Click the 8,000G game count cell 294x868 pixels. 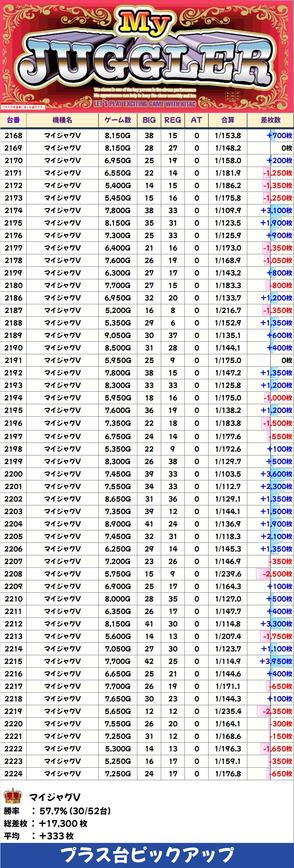(118, 599)
